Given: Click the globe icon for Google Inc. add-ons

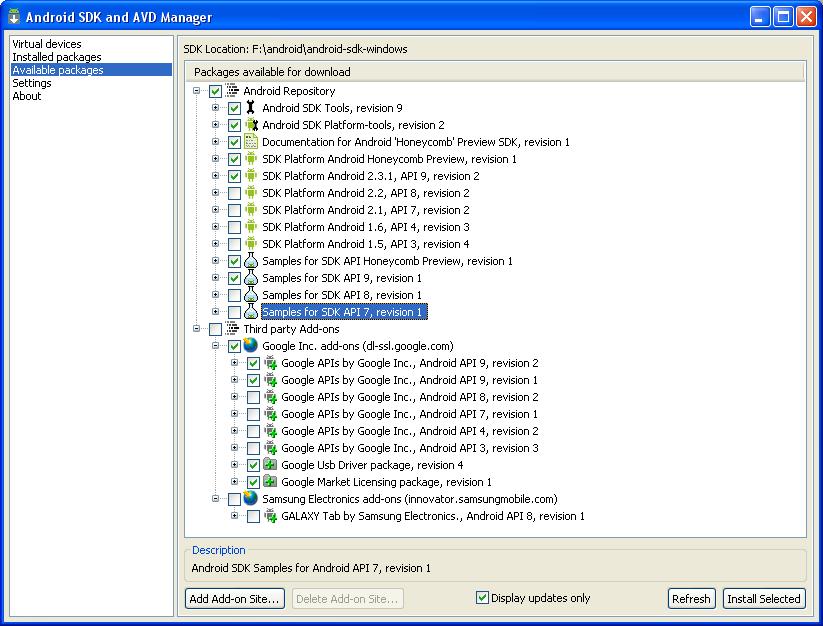Looking at the screenshot, I should point(251,345).
